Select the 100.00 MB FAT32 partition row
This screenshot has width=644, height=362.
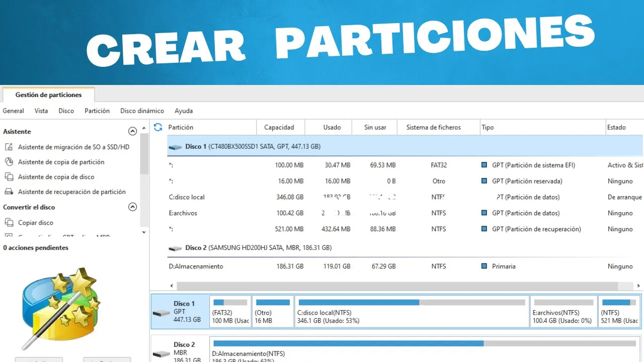point(405,165)
